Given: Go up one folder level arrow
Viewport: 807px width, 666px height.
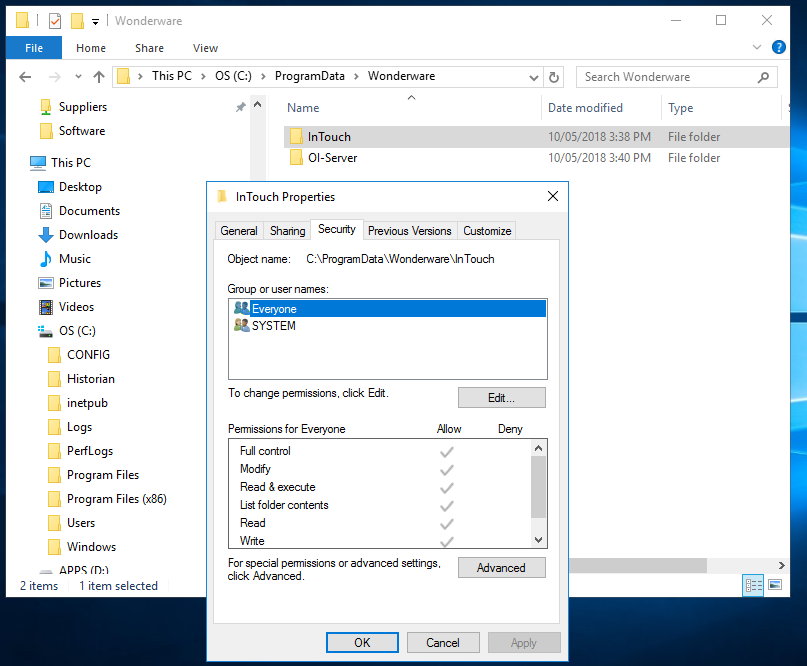Looking at the screenshot, I should tap(99, 77).
